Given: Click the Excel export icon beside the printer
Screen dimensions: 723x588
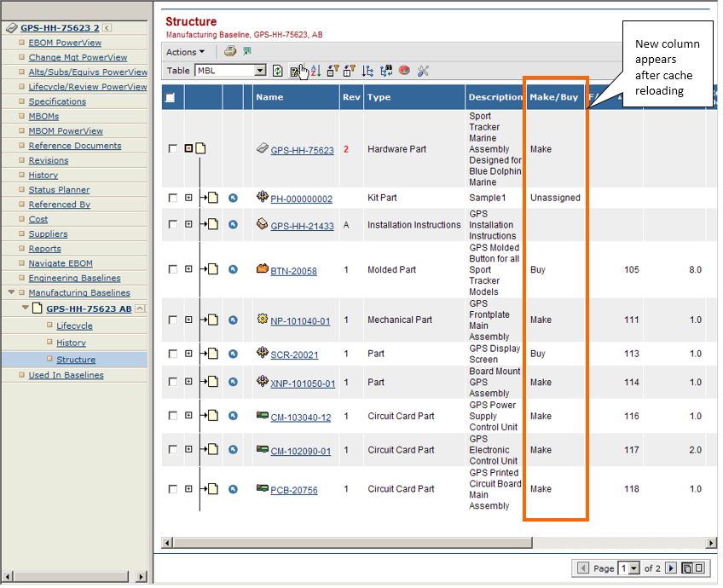Looking at the screenshot, I should (246, 51).
